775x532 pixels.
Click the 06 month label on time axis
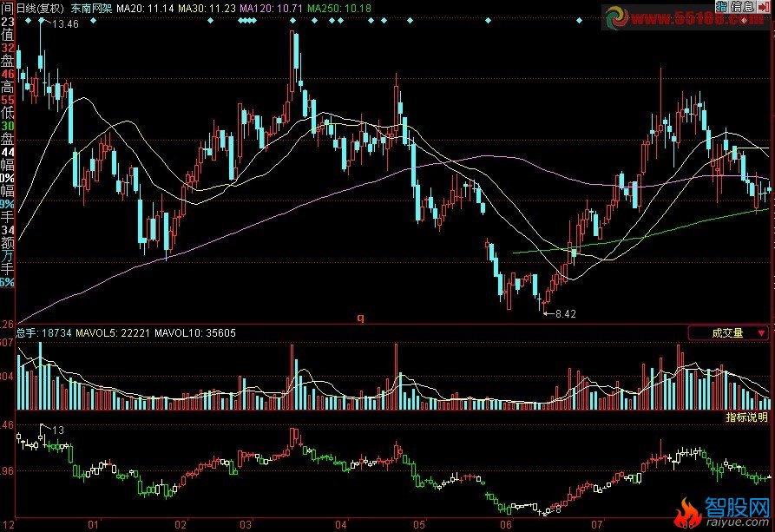[506, 525]
